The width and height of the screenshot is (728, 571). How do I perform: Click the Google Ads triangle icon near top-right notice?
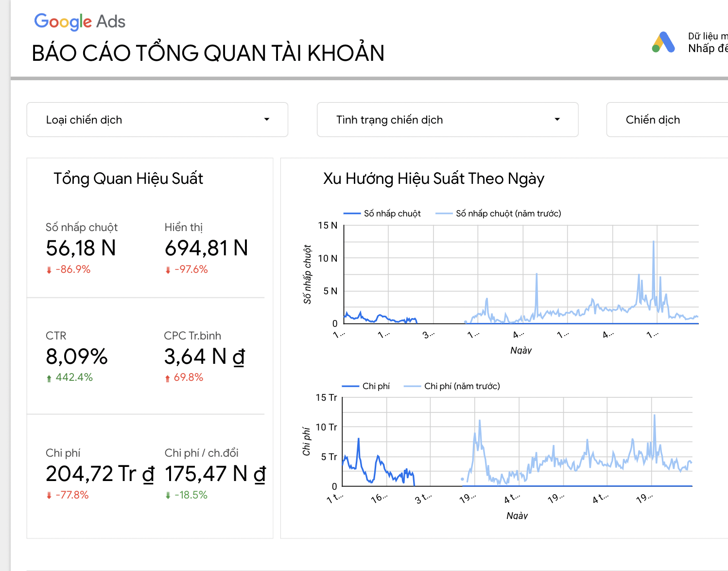[662, 43]
